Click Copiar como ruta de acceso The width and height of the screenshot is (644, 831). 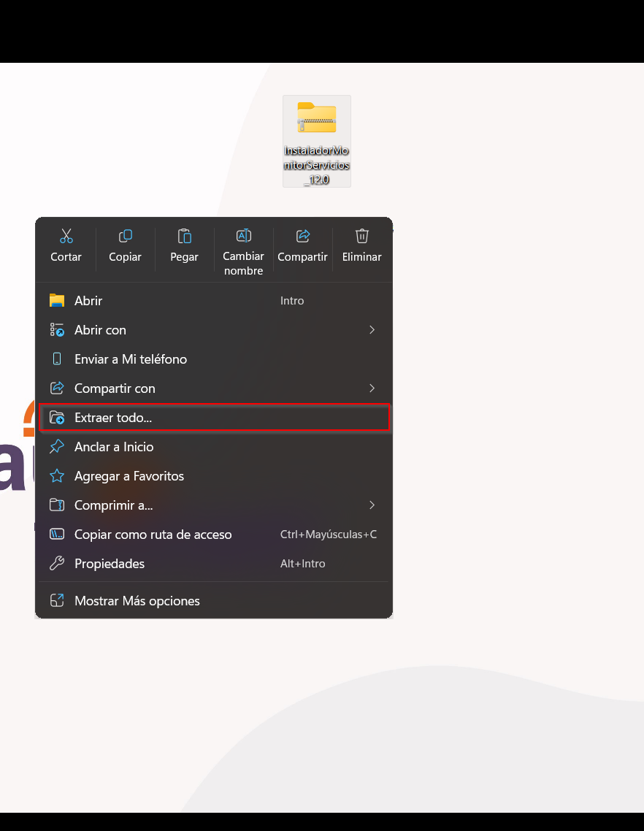click(214, 535)
